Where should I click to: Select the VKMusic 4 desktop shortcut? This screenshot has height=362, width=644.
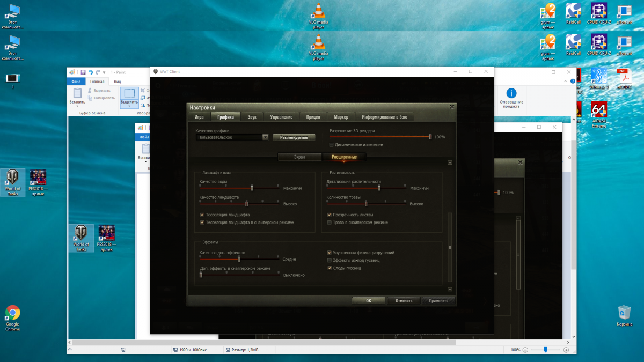point(598,78)
